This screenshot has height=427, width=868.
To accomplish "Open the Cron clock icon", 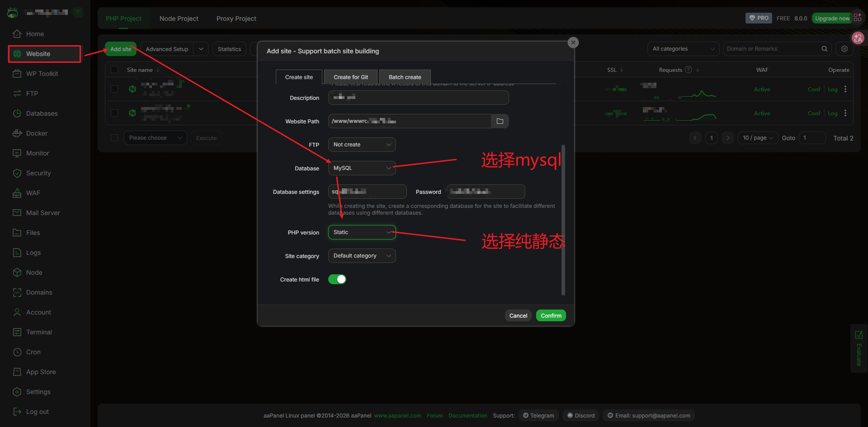I will pyautogui.click(x=17, y=352).
